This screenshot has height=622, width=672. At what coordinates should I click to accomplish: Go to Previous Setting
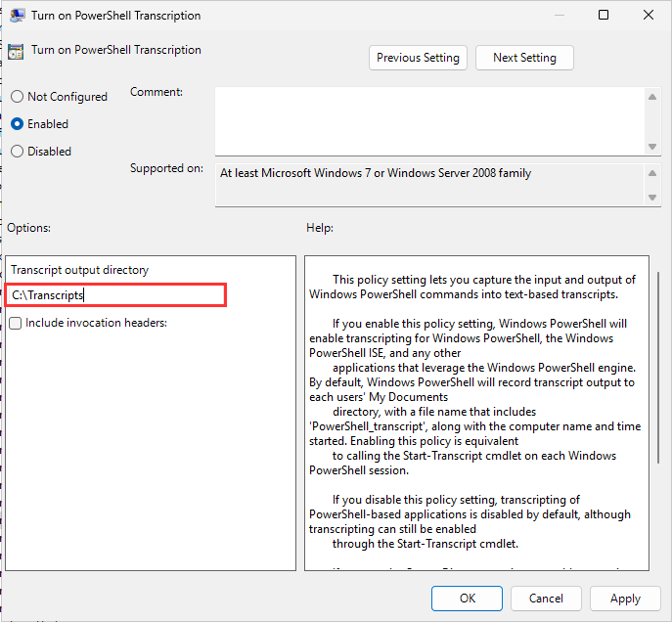point(418,58)
